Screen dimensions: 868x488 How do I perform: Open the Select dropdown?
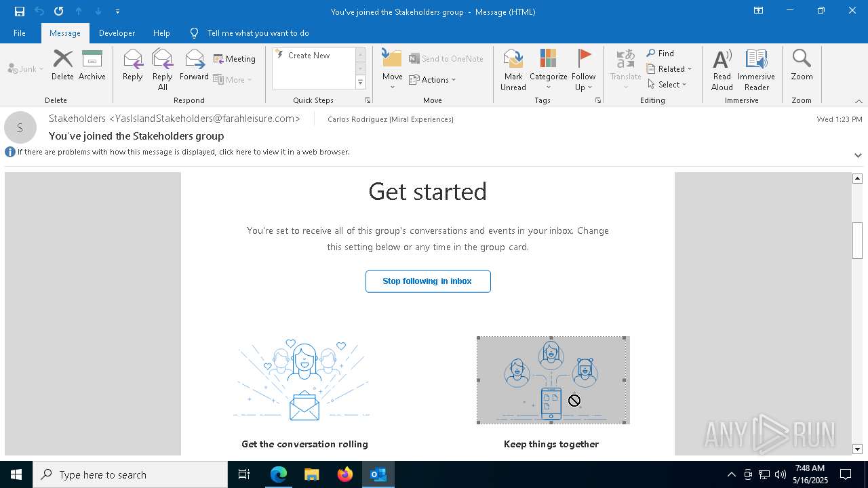pyautogui.click(x=667, y=85)
